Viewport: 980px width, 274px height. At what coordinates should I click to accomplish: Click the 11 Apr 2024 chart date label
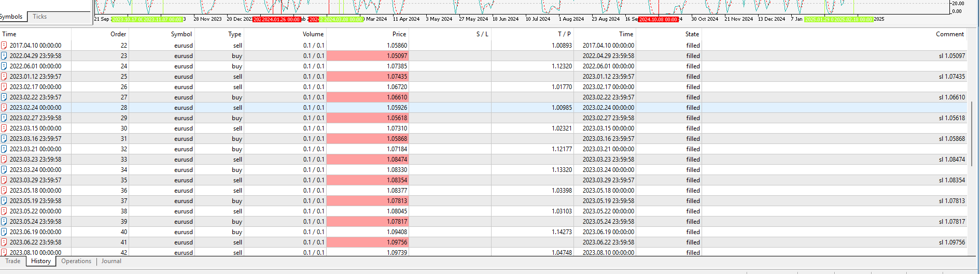(406, 19)
